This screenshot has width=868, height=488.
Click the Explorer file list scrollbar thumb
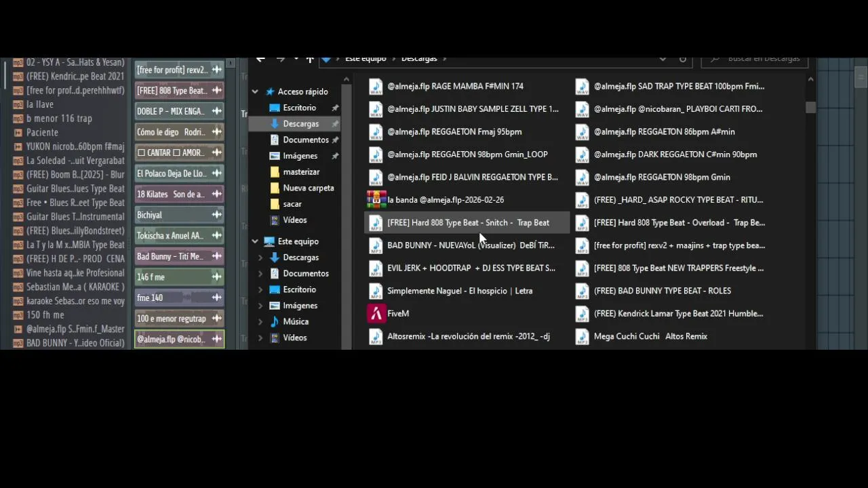pos(811,107)
